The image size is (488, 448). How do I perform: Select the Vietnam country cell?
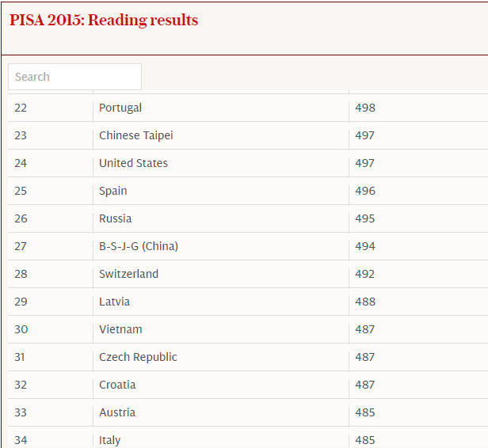pyautogui.click(x=120, y=329)
